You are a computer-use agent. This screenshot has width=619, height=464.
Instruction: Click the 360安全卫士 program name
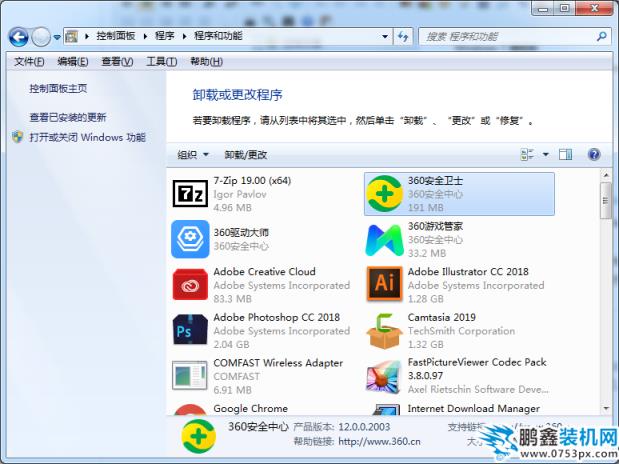point(435,181)
